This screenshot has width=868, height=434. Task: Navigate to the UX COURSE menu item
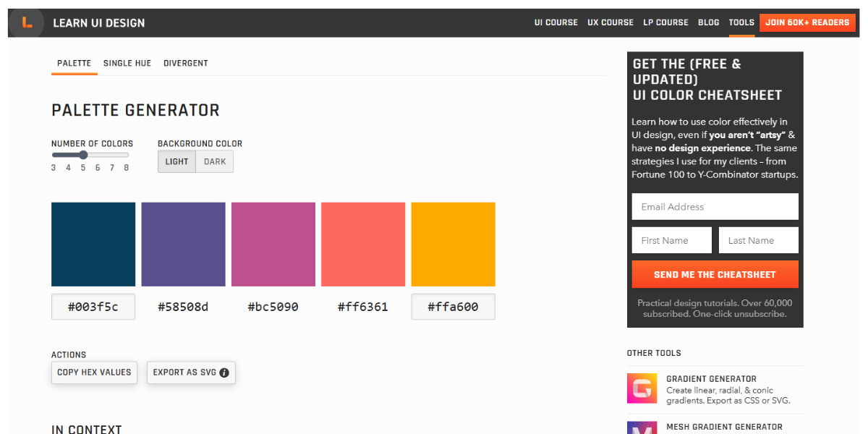click(x=610, y=22)
